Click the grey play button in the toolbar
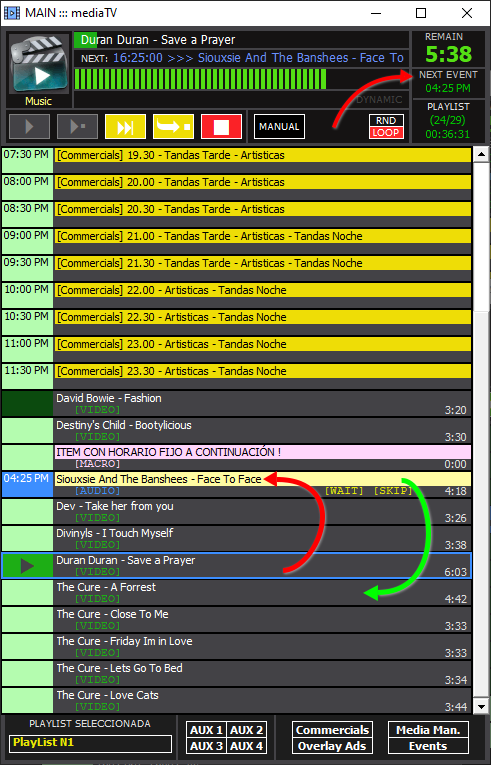 (x=29, y=127)
